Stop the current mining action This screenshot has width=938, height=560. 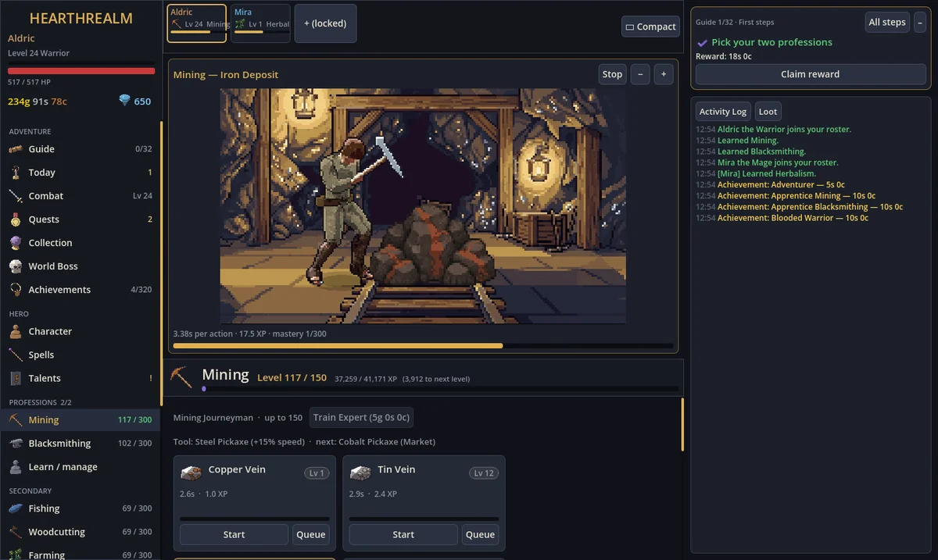tap(612, 74)
